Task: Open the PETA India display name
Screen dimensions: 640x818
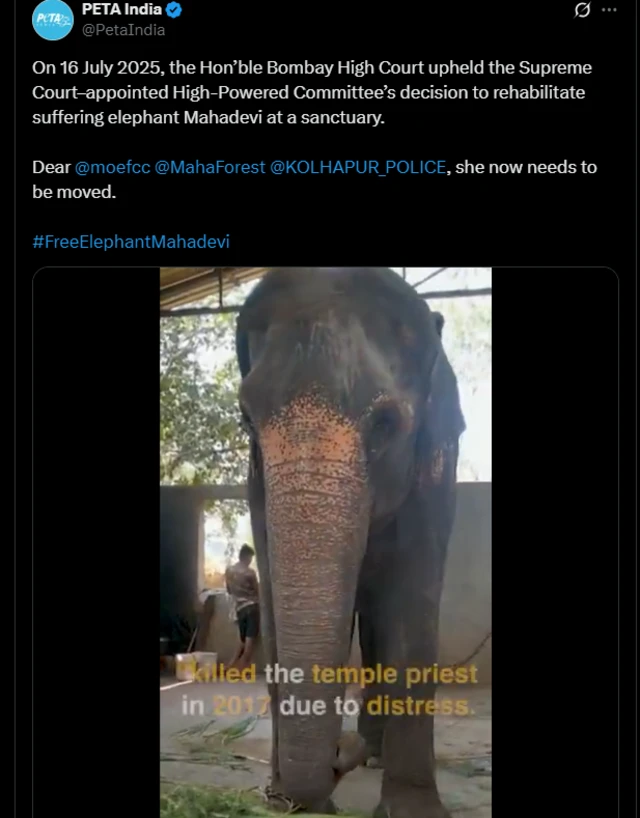Action: [x=121, y=10]
